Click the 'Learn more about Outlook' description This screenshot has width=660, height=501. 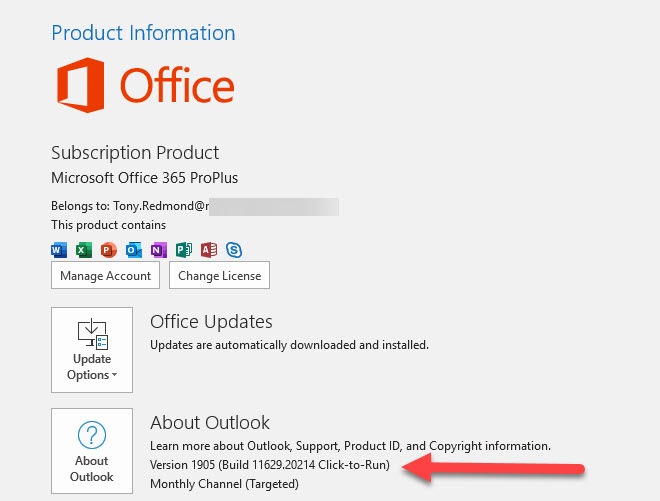(351, 446)
